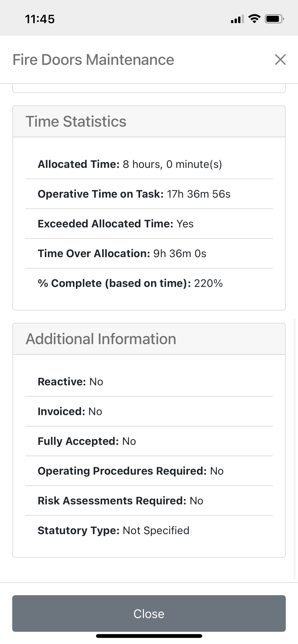This screenshot has width=298, height=644.
Task: Tap the Fully Accepted: No row
Action: (87, 441)
